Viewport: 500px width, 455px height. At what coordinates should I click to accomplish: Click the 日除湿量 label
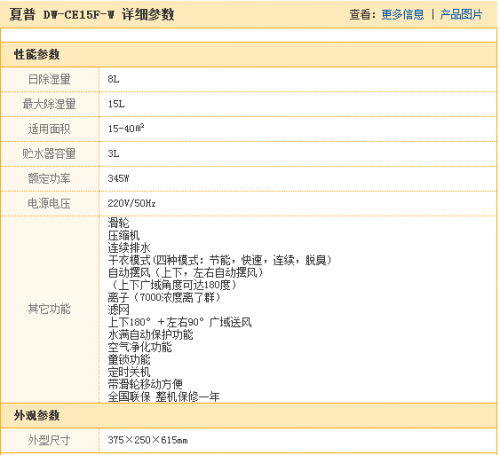coord(49,79)
